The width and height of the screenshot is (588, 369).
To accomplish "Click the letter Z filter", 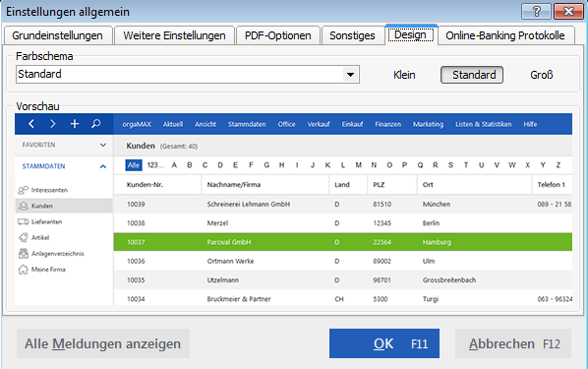I will click(x=558, y=165).
